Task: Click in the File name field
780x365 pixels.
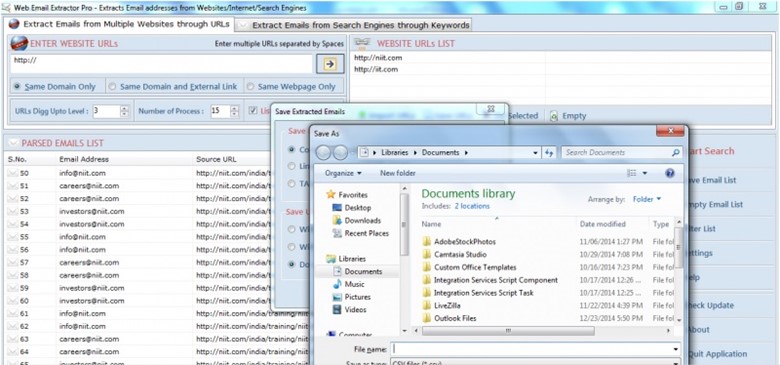Action: tap(532, 349)
